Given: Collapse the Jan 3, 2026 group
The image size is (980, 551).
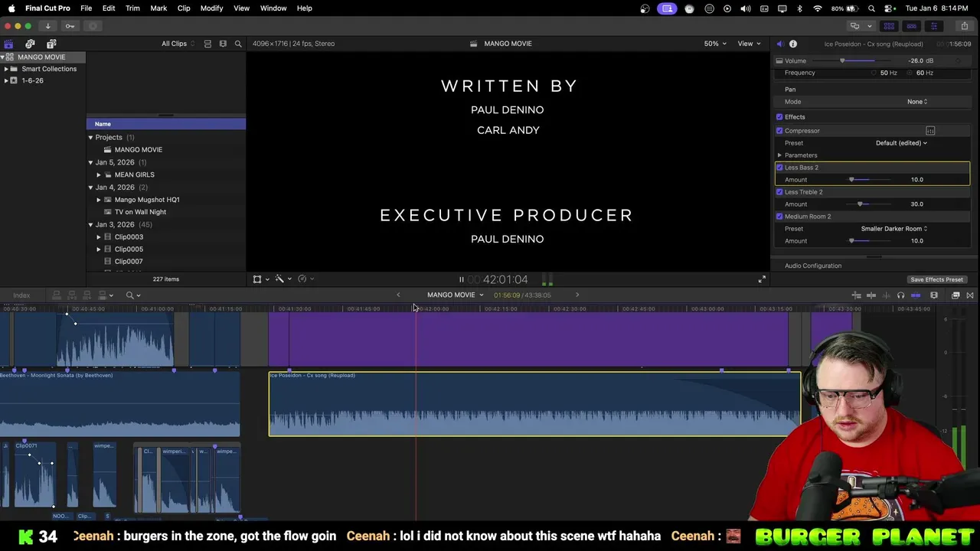Looking at the screenshot, I should coord(90,224).
